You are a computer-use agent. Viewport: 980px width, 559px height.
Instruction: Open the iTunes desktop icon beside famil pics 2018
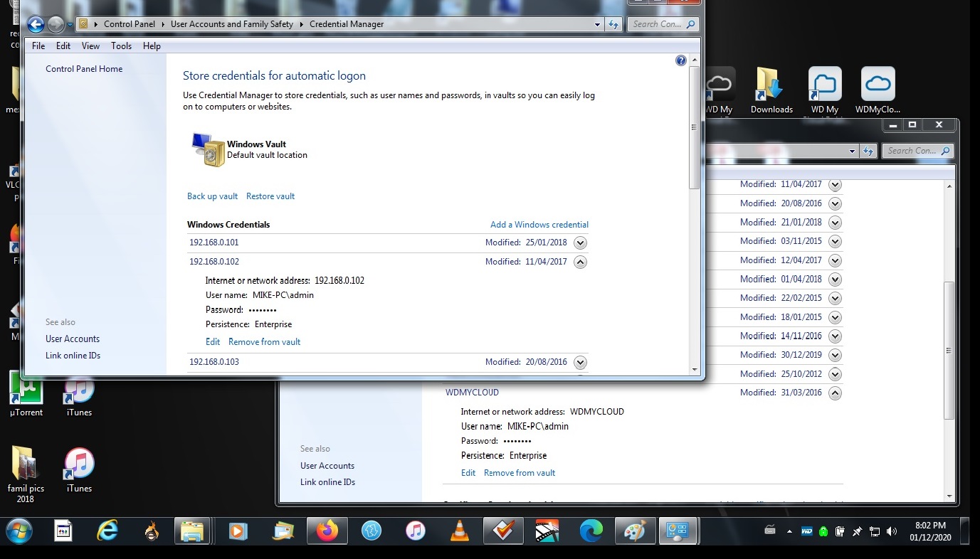pos(79,471)
